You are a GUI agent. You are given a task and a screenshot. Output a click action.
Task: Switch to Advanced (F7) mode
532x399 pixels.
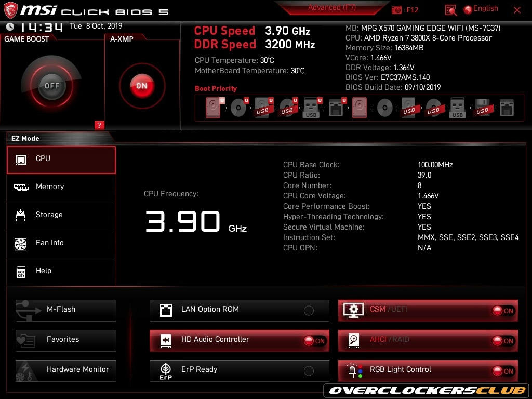tap(332, 7)
